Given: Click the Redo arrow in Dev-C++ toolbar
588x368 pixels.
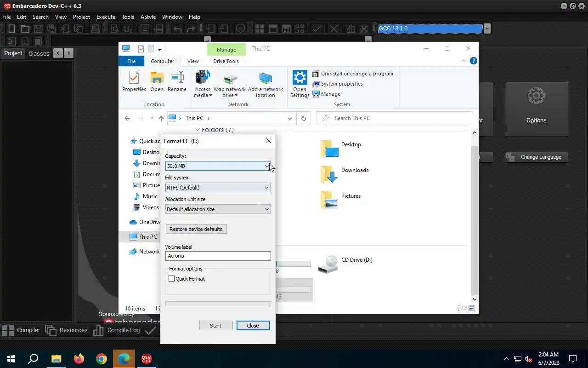Looking at the screenshot, I should 191,29.
